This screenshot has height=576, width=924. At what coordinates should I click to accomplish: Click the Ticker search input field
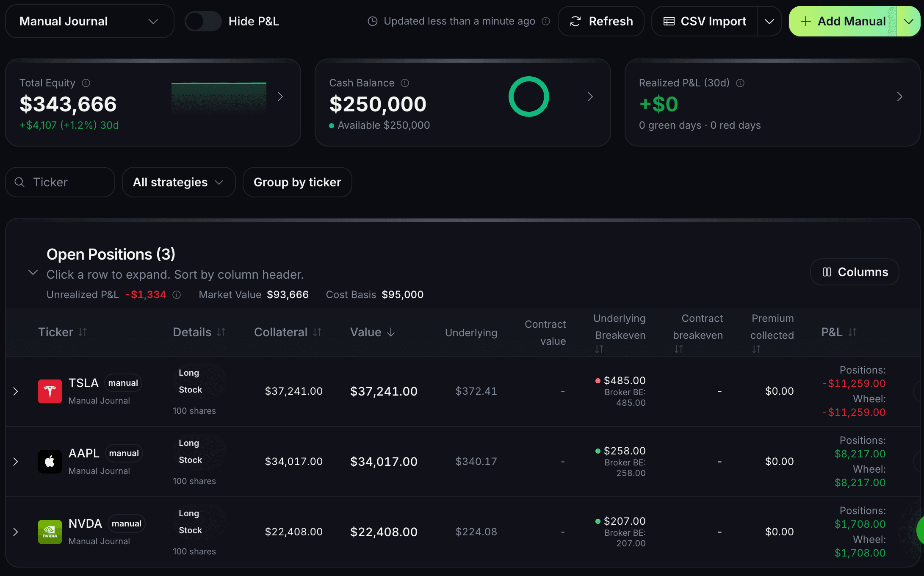click(x=60, y=182)
